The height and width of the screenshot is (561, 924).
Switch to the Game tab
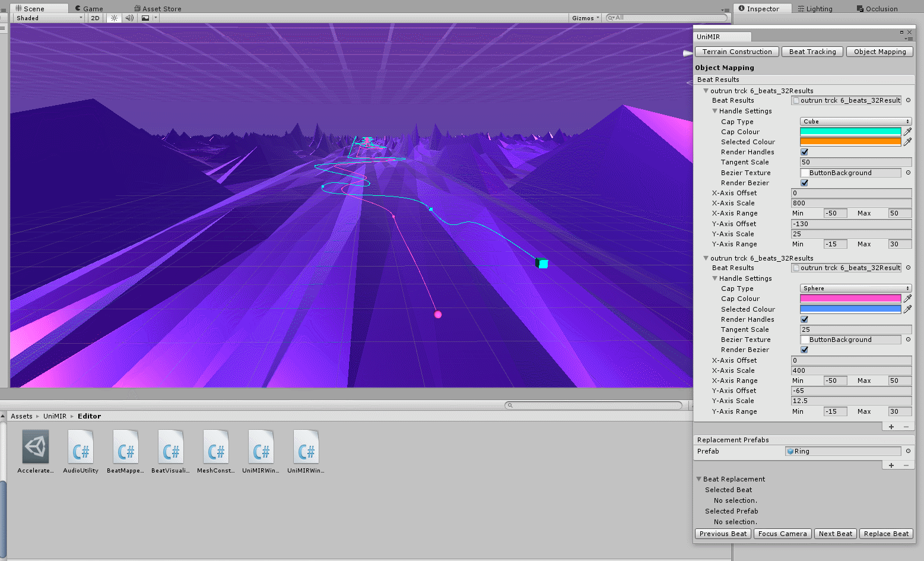coord(89,8)
